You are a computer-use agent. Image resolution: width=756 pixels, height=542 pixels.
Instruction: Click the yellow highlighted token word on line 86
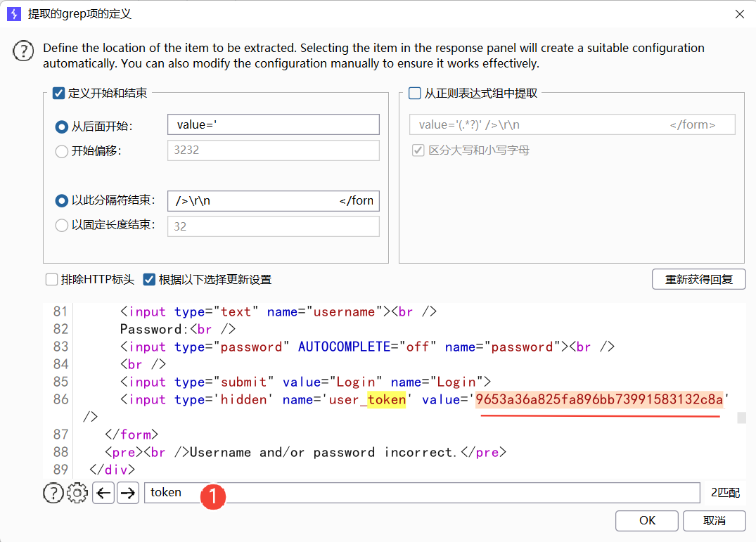click(387, 399)
